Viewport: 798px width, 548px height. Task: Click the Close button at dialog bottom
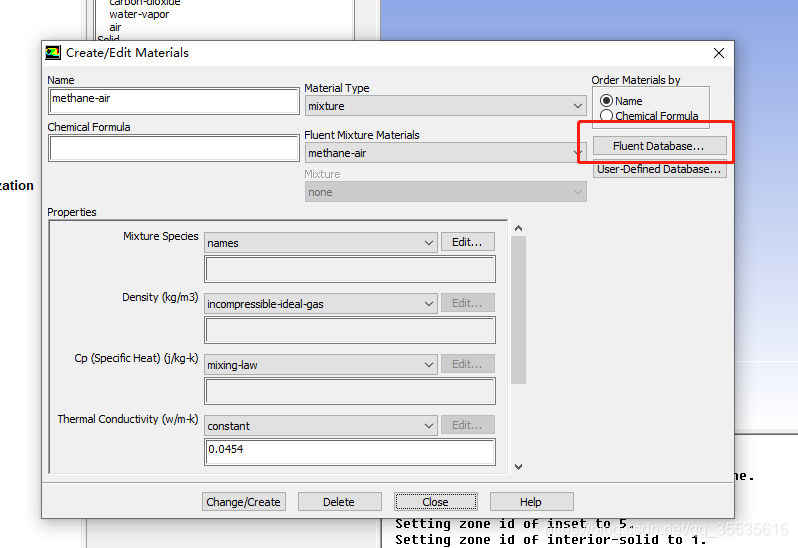click(435, 502)
